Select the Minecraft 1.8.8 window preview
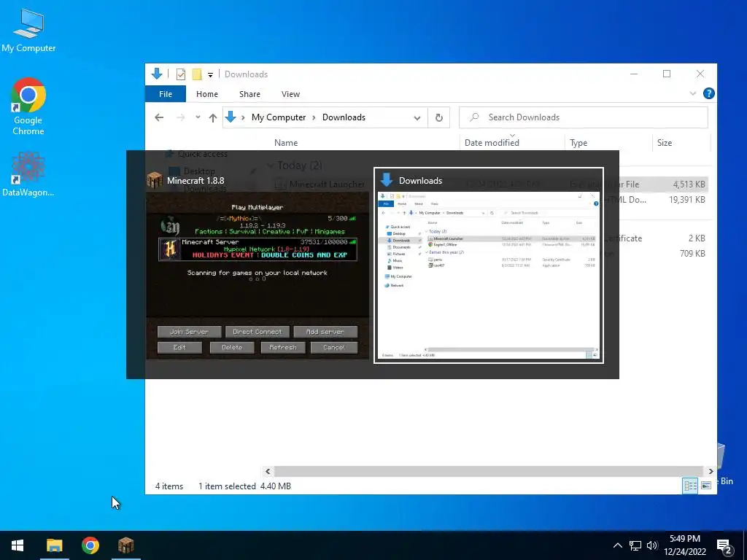 (x=258, y=265)
